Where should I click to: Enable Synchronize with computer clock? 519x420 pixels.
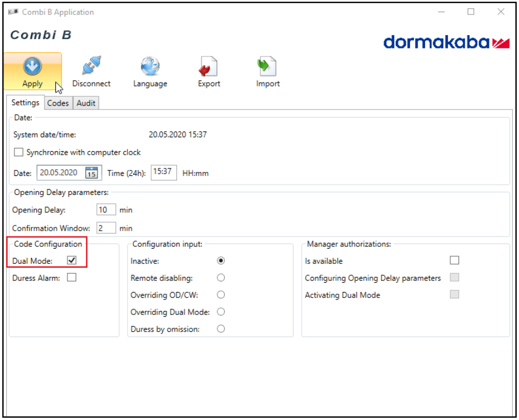pyautogui.click(x=18, y=152)
